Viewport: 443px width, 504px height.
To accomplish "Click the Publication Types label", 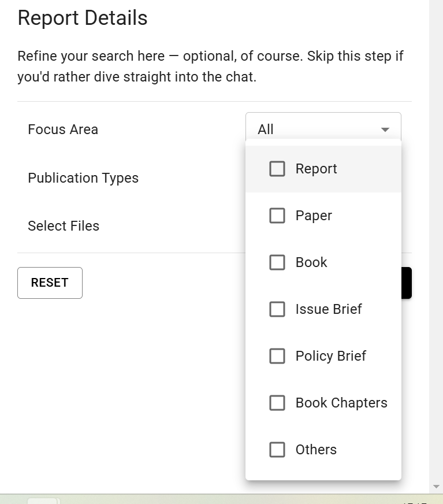I will click(83, 178).
